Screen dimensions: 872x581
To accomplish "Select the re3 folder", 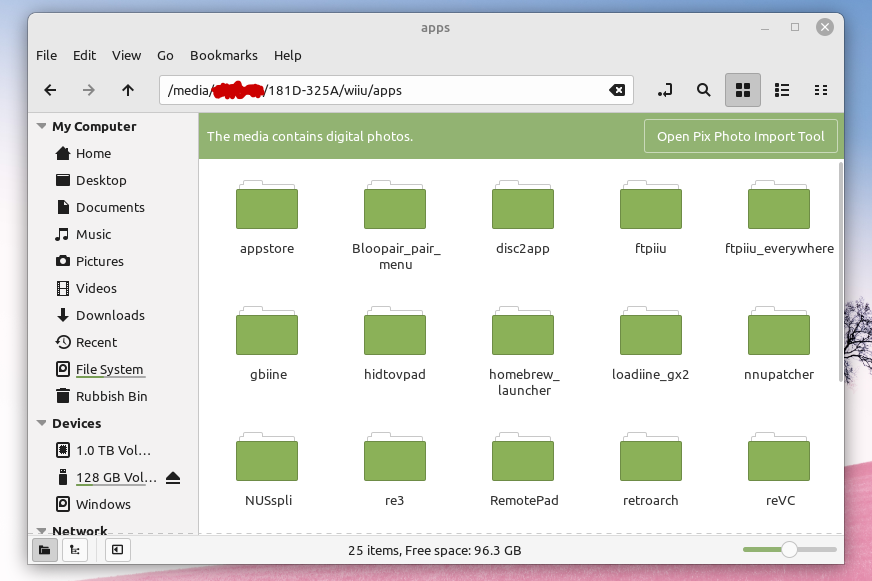I will pos(395,470).
